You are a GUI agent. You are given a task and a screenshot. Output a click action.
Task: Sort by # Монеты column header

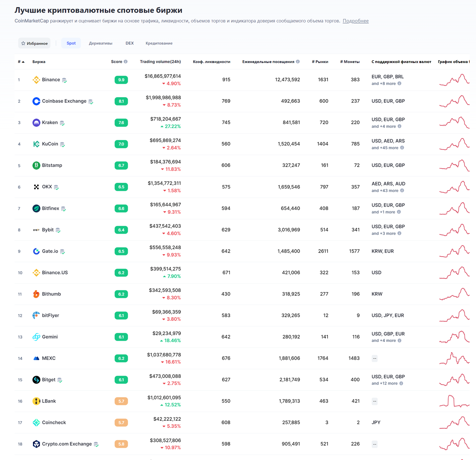coord(350,61)
